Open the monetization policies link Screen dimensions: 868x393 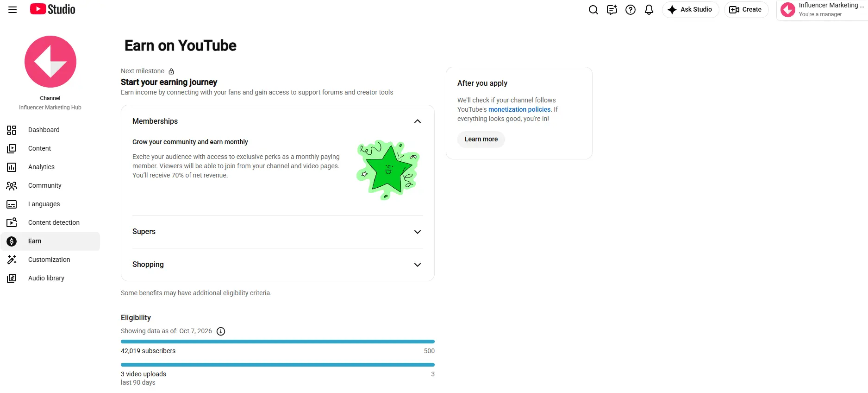519,109
